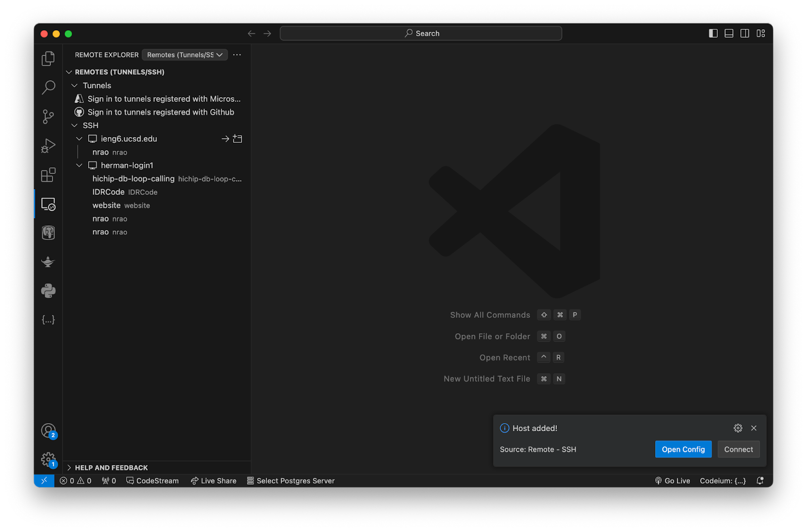Collapse the ieng6.ucsd.edu host node
This screenshot has width=807, height=532.
79,139
